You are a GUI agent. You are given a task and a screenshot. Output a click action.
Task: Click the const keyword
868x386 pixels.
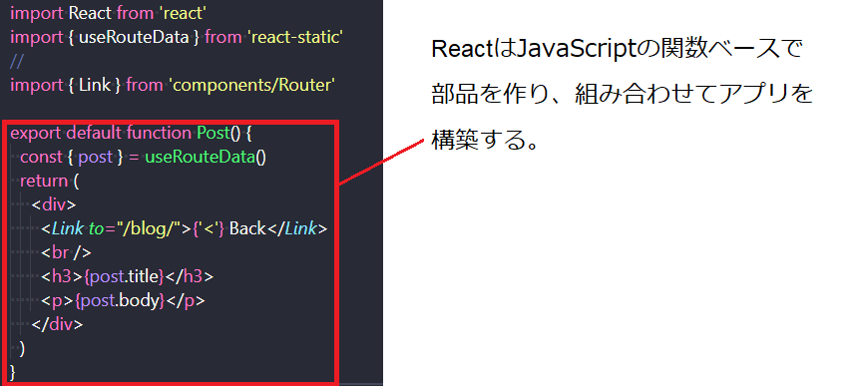click(41, 158)
